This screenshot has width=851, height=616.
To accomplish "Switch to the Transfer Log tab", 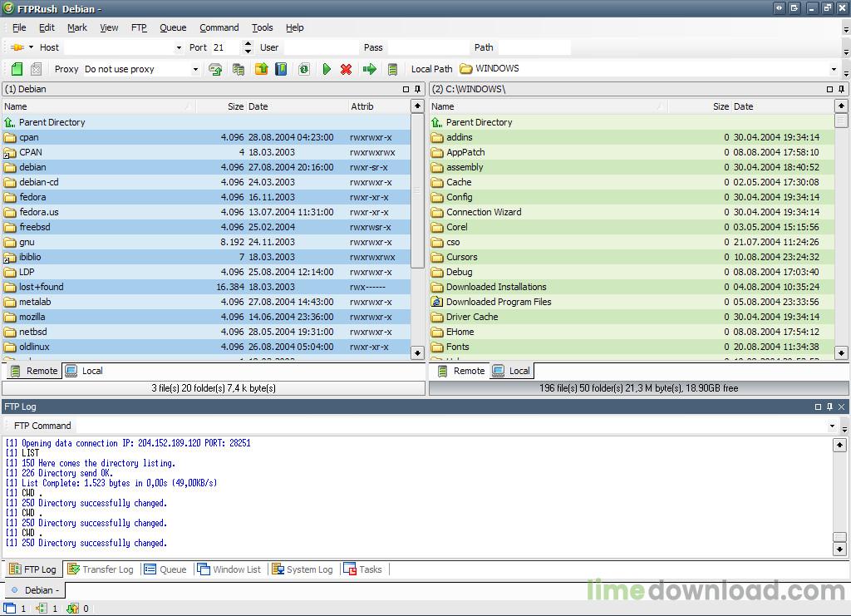I will click(101, 569).
